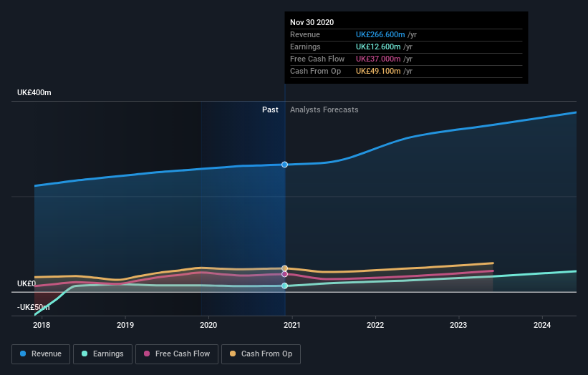Click the UK£0 y-axis label
This screenshot has width=588, height=375.
26,283
